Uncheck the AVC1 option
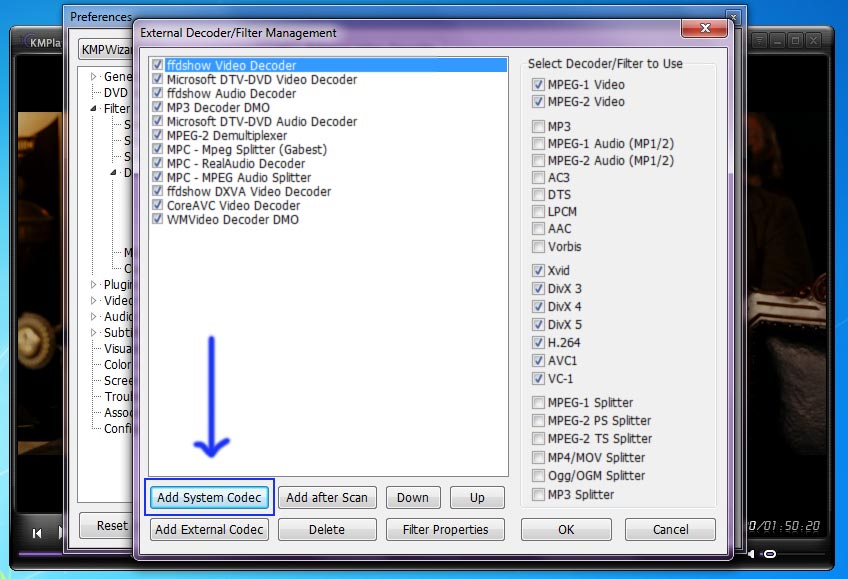This screenshot has height=579, width=848. point(538,361)
